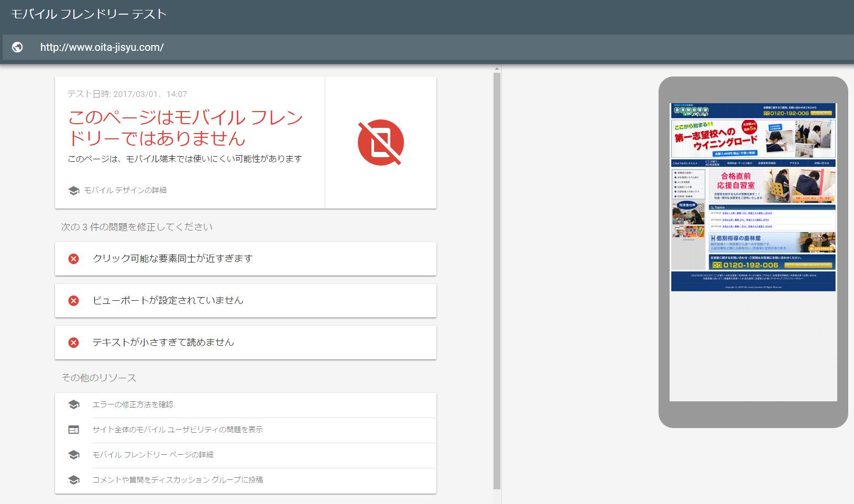Click the icon beside モバイル フレンドリー ページの詳細
Image resolution: width=854 pixels, height=504 pixels.
[74, 455]
